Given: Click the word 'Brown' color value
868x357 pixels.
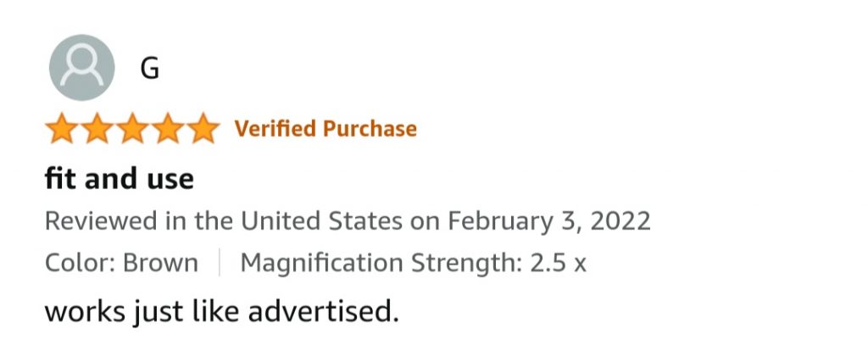Looking at the screenshot, I should click(160, 263).
